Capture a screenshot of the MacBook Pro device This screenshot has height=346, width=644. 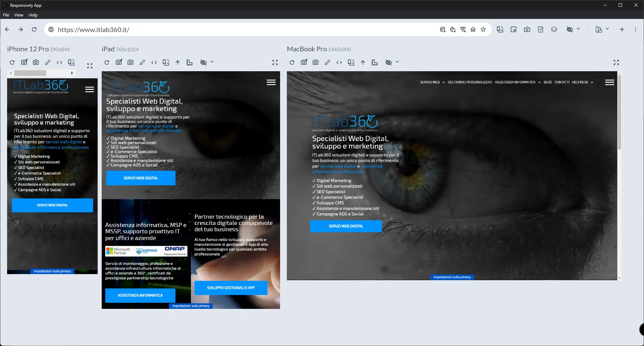[x=315, y=62]
